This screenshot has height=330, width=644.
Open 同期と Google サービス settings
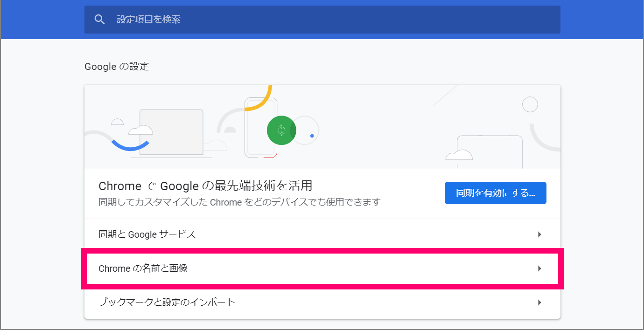tap(322, 234)
